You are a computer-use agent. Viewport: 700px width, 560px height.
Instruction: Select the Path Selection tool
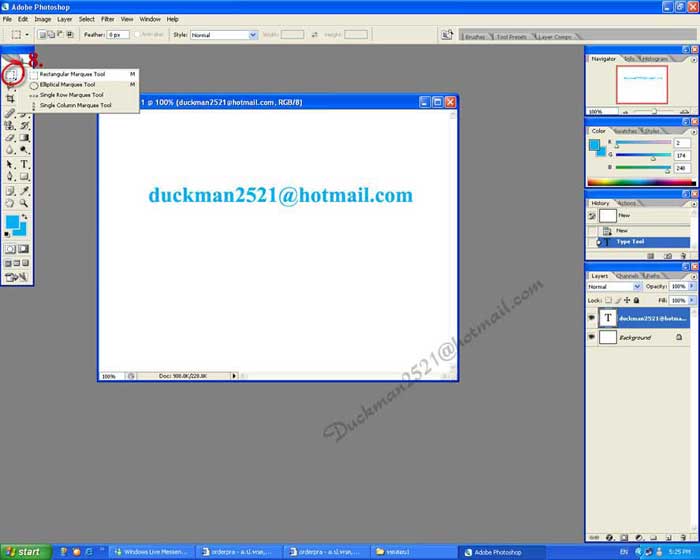[x=10, y=164]
